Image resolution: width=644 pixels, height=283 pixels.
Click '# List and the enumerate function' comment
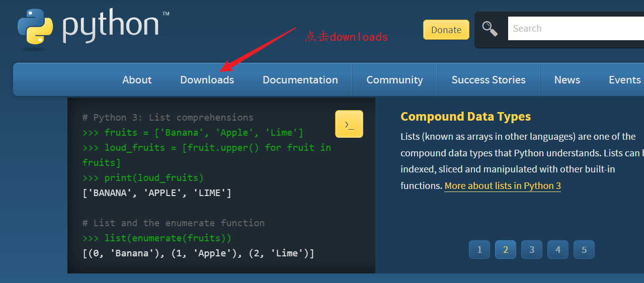(174, 223)
